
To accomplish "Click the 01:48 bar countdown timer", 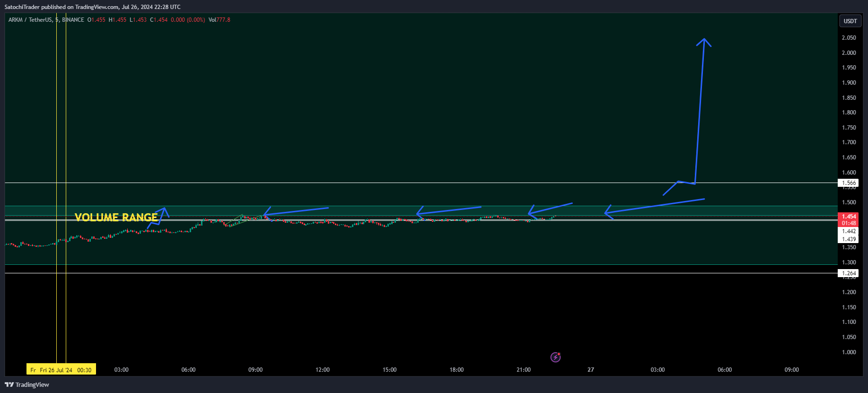I will (849, 223).
